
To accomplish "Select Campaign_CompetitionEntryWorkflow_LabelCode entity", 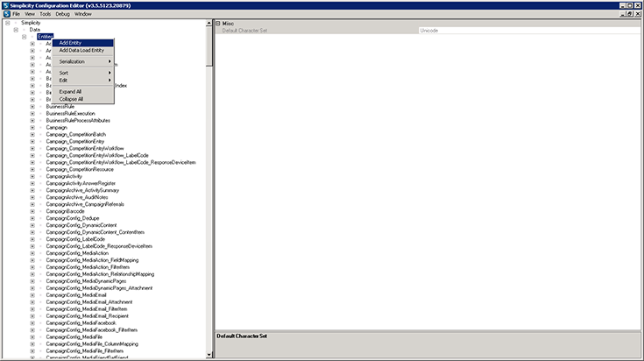I will [x=97, y=156].
